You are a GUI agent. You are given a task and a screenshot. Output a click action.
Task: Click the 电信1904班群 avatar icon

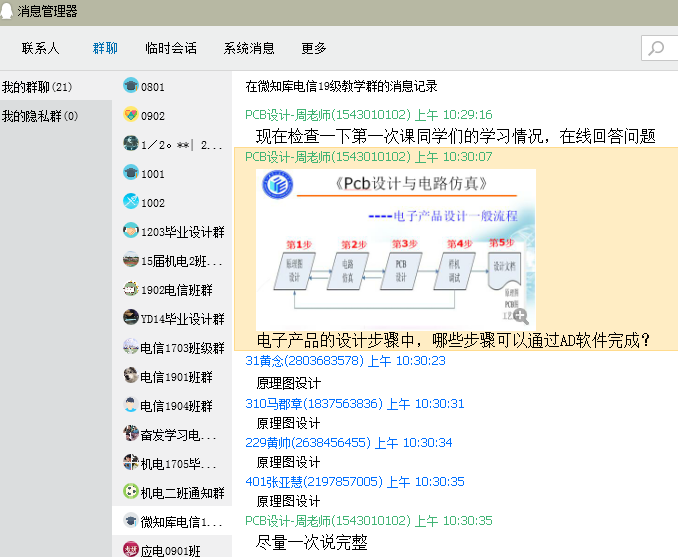(x=130, y=405)
